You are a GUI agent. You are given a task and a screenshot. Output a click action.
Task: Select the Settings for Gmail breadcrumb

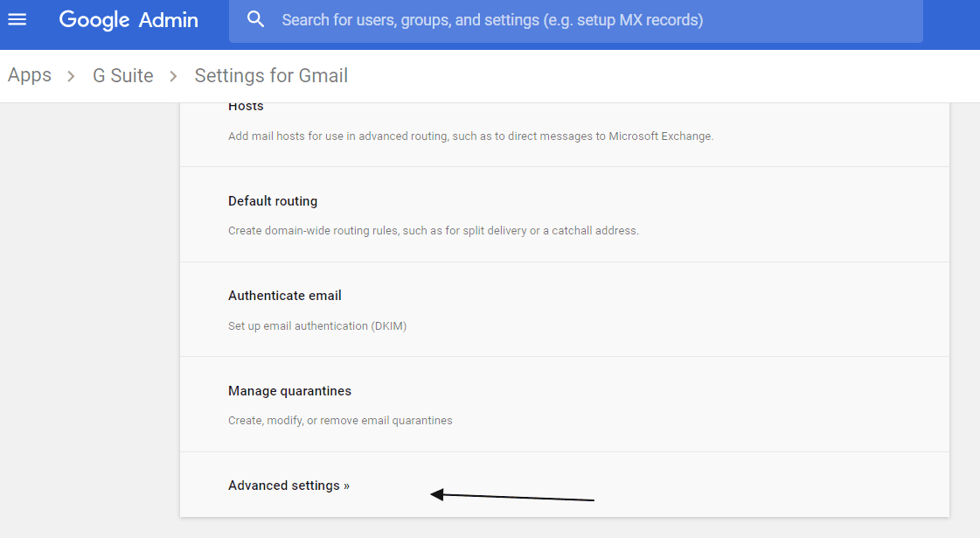click(x=271, y=75)
